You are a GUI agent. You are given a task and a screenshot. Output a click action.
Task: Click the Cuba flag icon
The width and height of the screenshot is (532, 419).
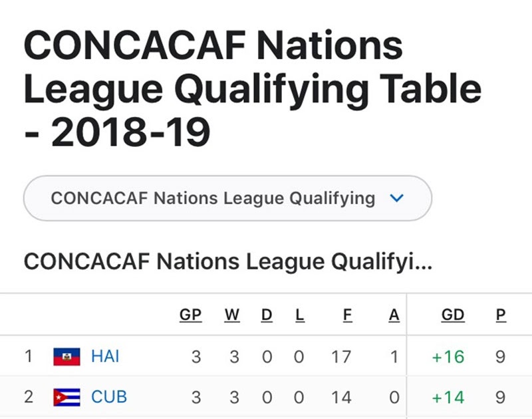tap(67, 397)
